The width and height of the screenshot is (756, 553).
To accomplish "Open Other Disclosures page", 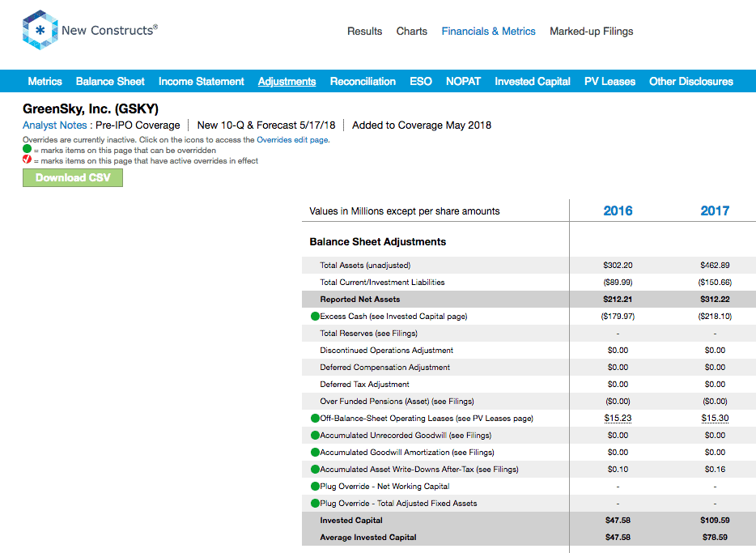I will click(x=691, y=82).
